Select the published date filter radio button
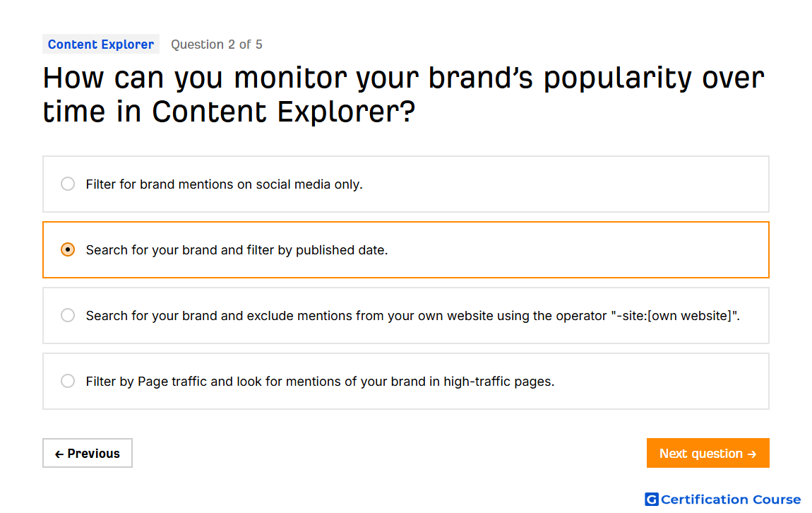812x513 pixels. coord(68,249)
